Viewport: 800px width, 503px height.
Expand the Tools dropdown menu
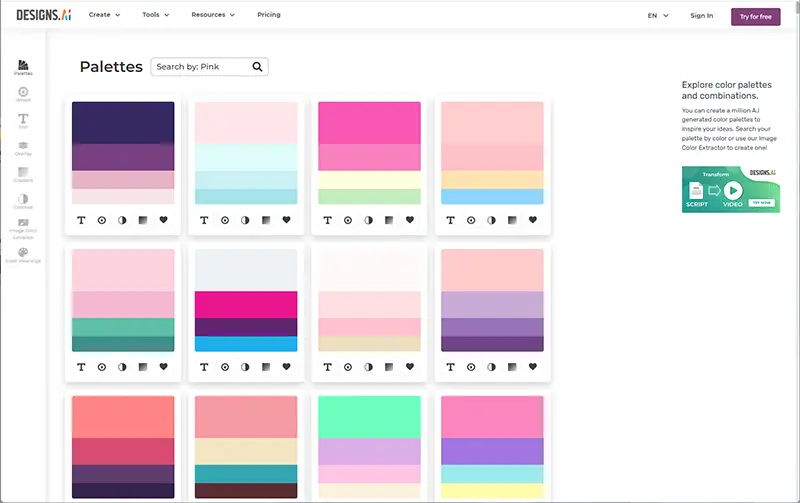click(x=155, y=15)
